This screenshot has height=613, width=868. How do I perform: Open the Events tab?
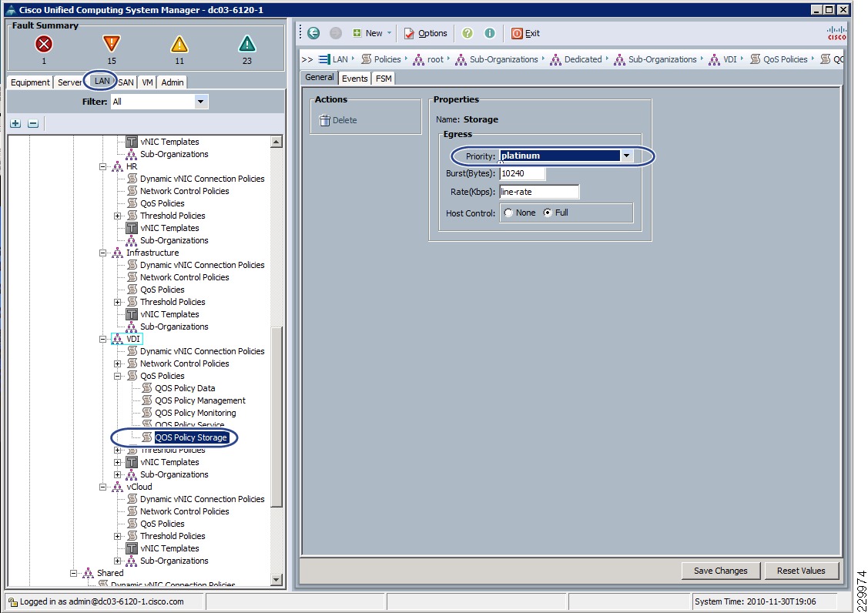(354, 78)
